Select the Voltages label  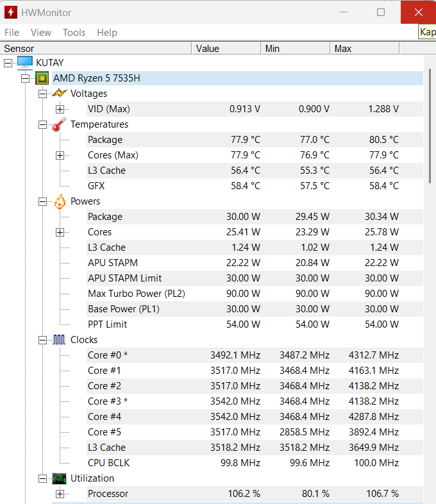tap(88, 94)
